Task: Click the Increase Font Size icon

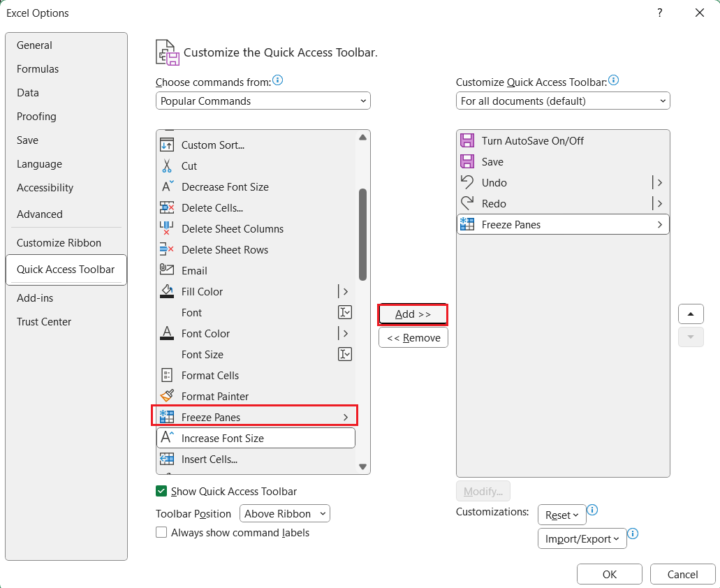Action: click(167, 437)
